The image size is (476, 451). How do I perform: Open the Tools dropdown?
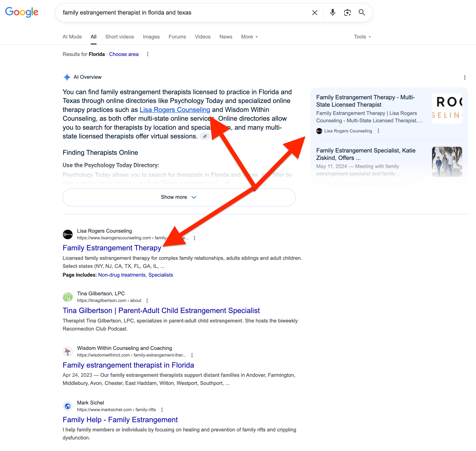[x=362, y=37]
